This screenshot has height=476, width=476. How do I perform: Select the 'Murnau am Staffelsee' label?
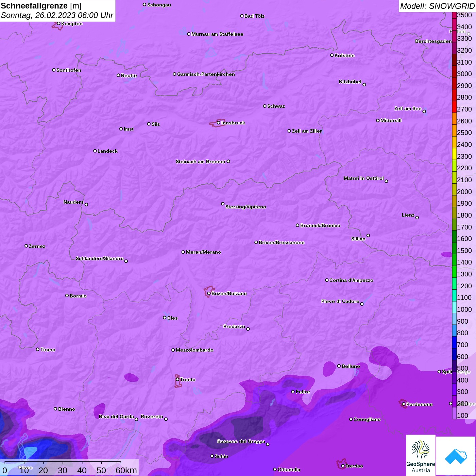coord(217,34)
